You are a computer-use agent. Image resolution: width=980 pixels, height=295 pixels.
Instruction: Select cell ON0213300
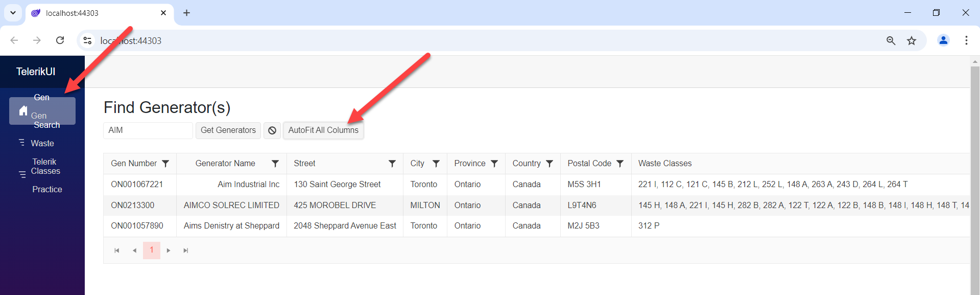coord(140,206)
